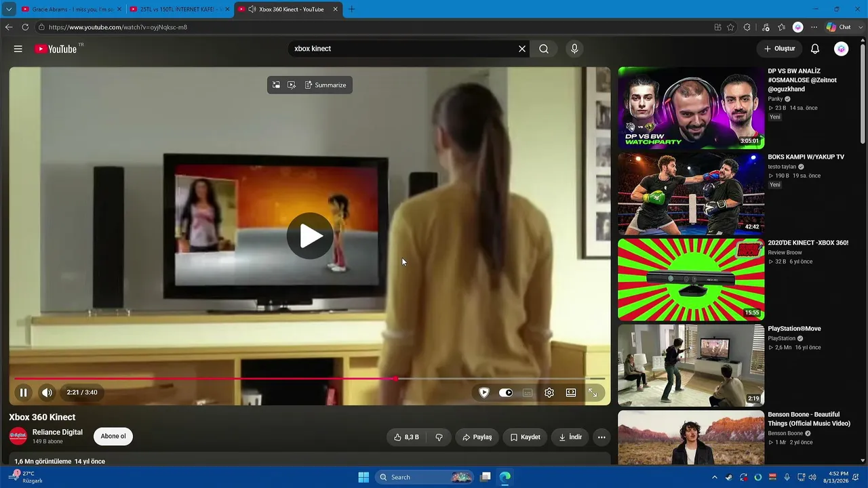Screen dimensions: 868x488
Task: Open the Windows Start menu
Action: (363, 477)
